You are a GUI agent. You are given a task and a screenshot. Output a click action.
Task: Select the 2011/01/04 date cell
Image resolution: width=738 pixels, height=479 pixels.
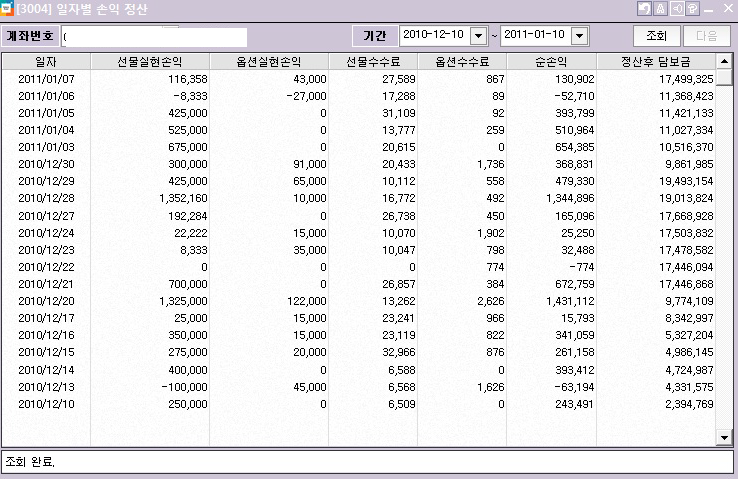point(46,130)
